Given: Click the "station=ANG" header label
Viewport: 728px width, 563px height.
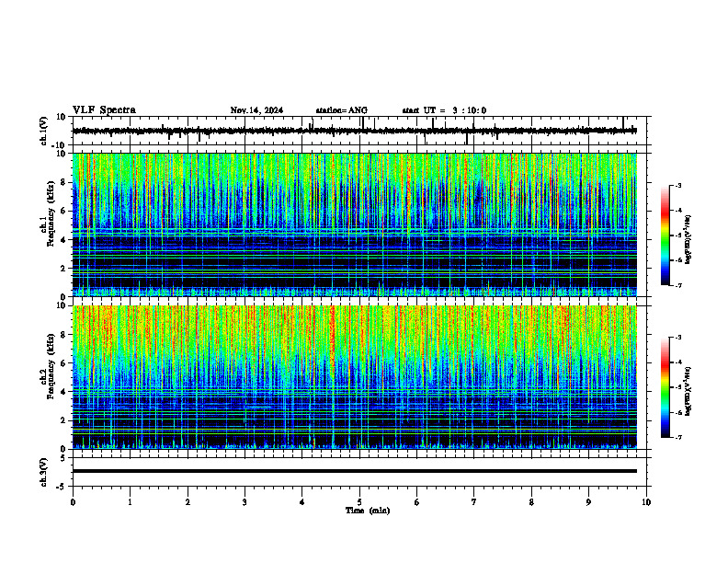Looking at the screenshot, I should tap(342, 110).
